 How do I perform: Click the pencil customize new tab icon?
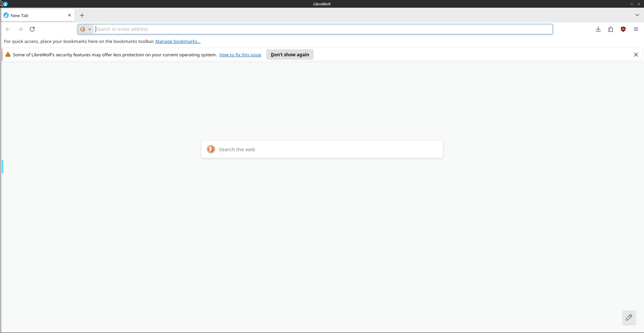point(629,317)
